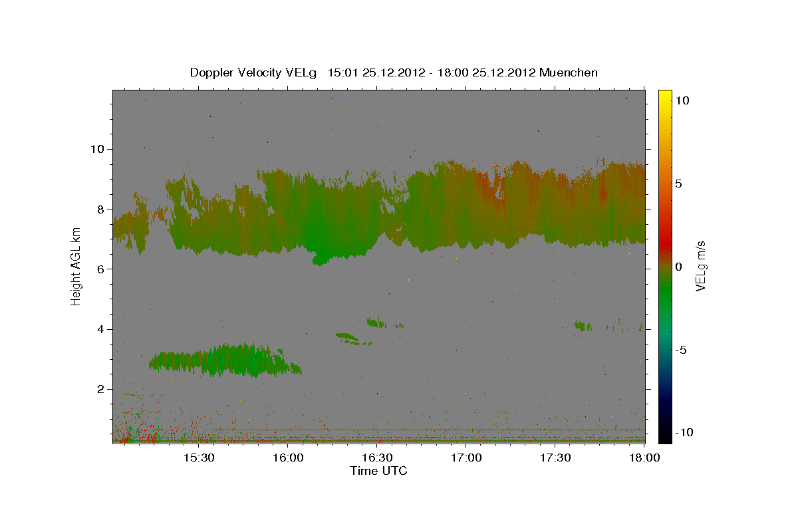798x532 pixels.
Task: Click the 16:00 time tick label
Action: (x=288, y=458)
